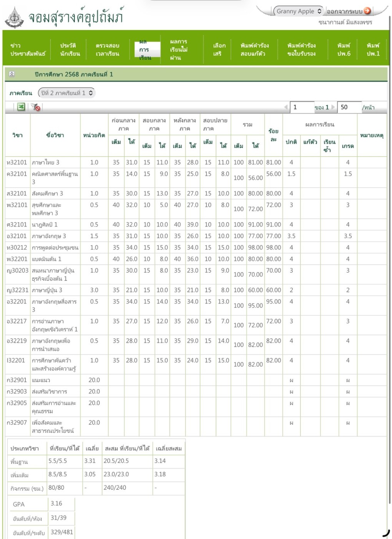Select the ประวัตินักเรียน menu item
Screen dimensions: 392x539
click(70, 50)
